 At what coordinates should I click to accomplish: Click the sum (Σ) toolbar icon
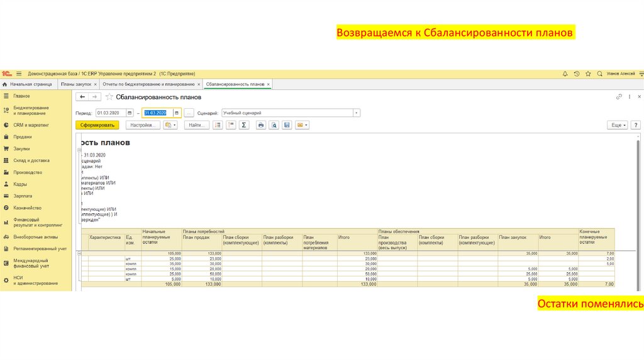point(244,125)
